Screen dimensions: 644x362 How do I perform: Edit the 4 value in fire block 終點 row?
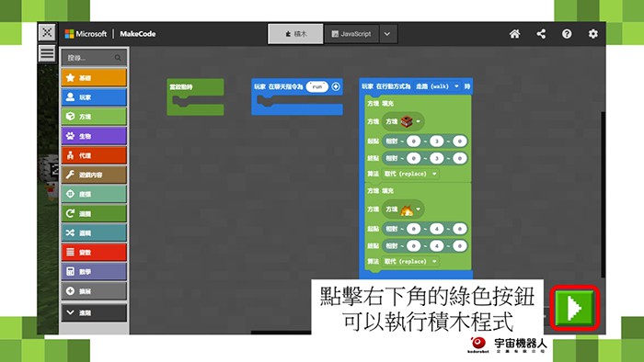[437, 246]
